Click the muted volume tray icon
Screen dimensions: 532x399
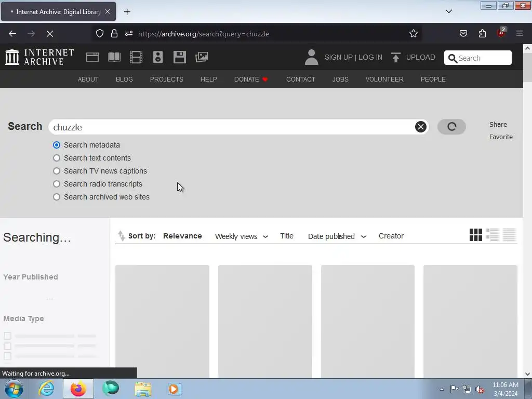(480, 389)
